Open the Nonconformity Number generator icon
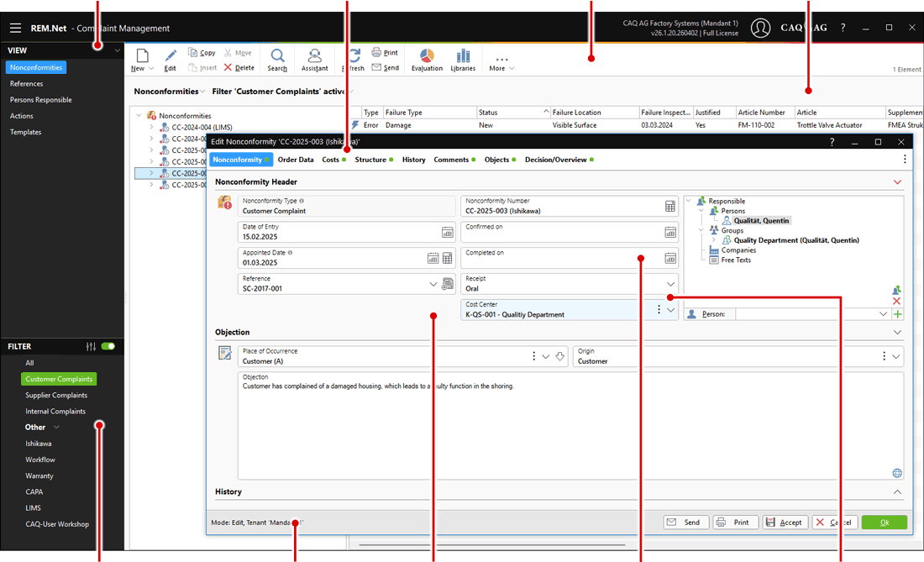924x562 pixels. tap(670, 206)
